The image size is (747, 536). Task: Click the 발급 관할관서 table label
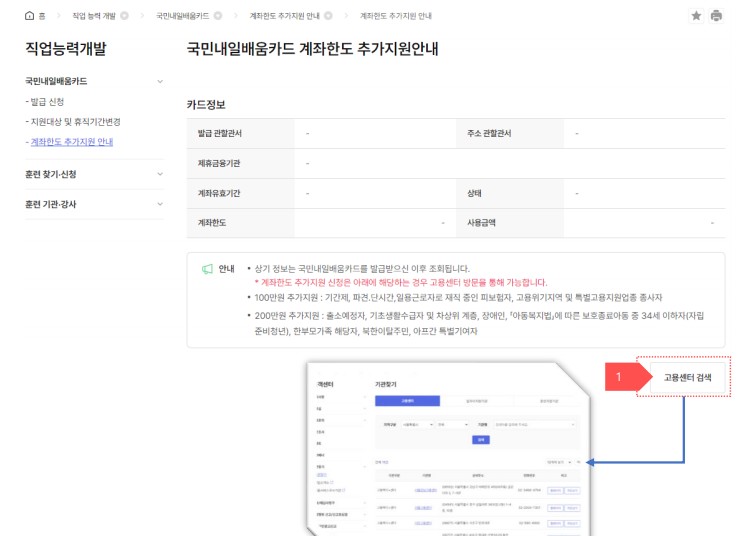[220, 133]
